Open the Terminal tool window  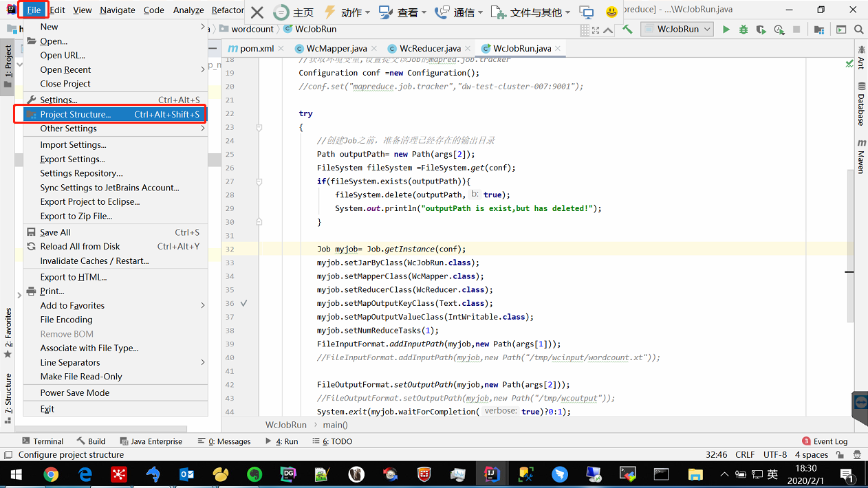tap(43, 441)
